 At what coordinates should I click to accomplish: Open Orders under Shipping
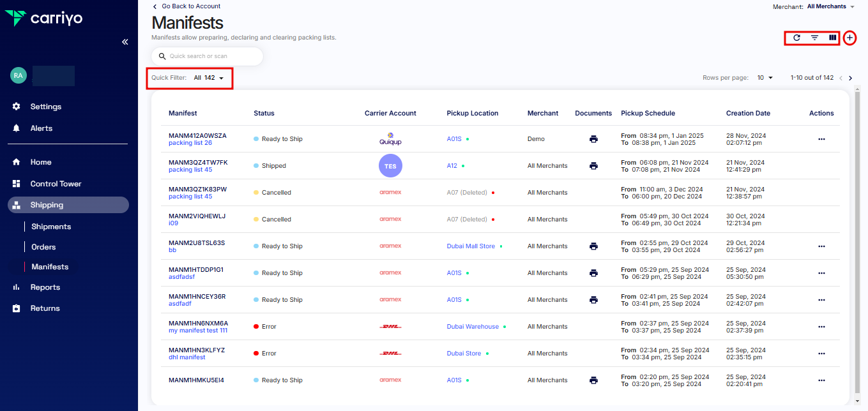pyautogui.click(x=43, y=247)
